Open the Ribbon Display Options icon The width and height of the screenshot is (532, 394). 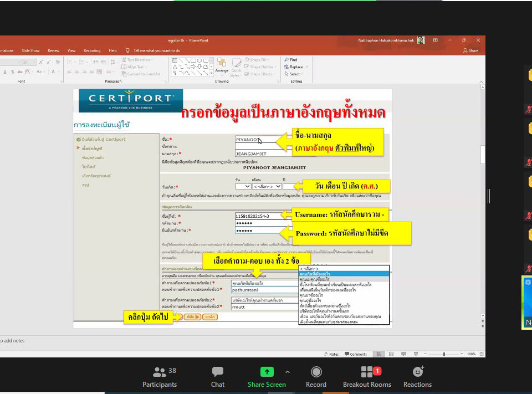point(436,40)
